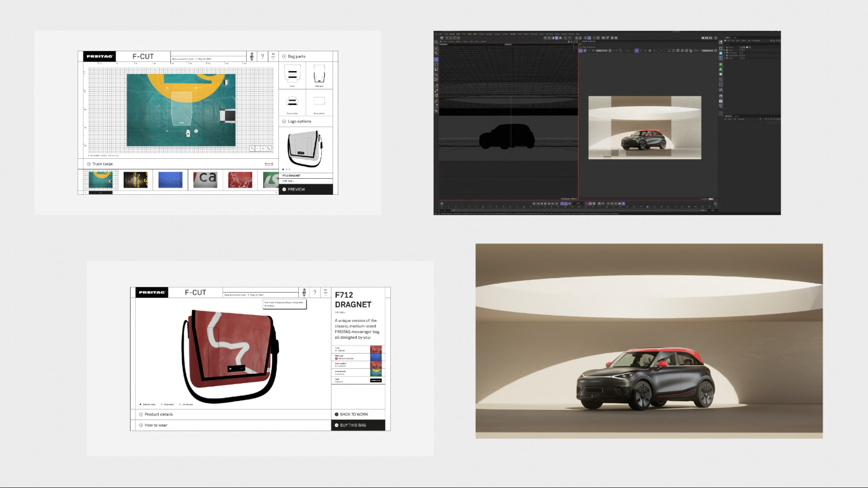The height and width of the screenshot is (488, 868).
Task: Expand the Product details section
Action: [x=158, y=414]
